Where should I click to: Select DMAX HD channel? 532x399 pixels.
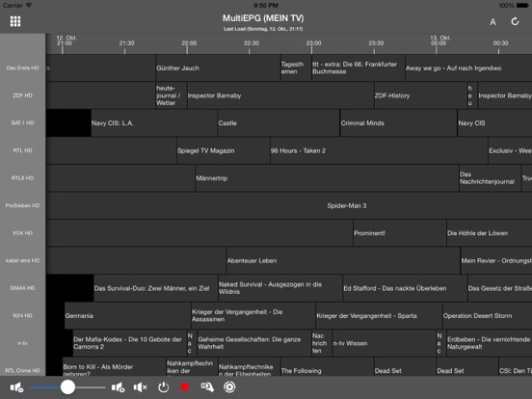23,288
